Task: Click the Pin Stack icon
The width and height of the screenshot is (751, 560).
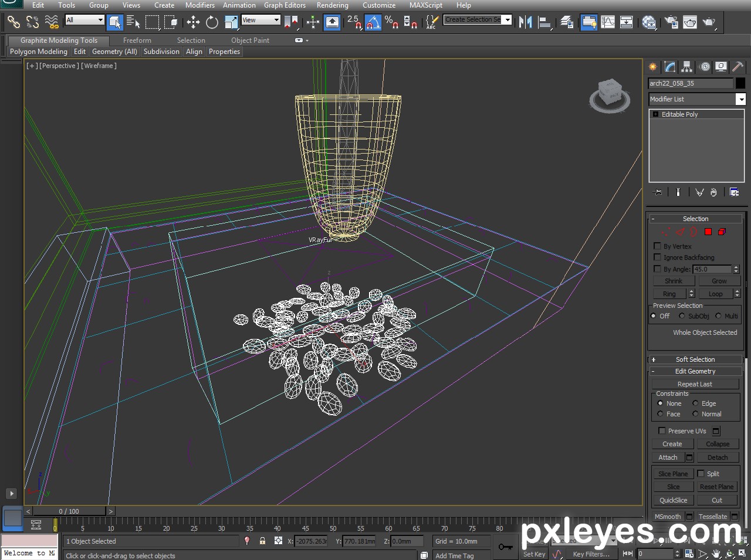Action: [x=657, y=192]
